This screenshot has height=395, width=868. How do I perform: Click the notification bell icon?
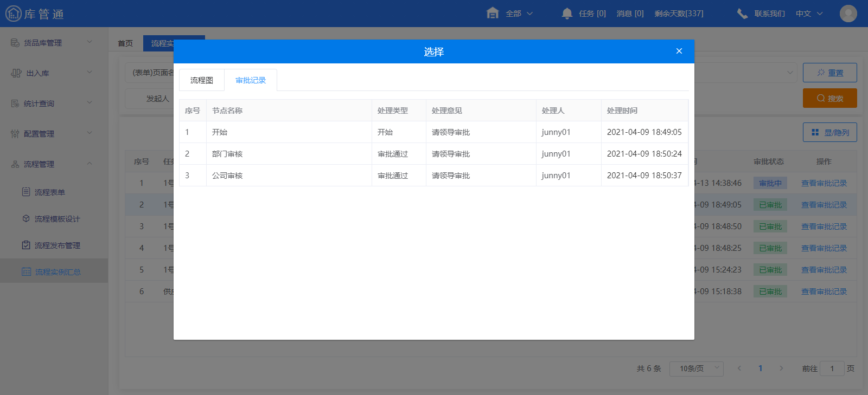[x=567, y=14]
